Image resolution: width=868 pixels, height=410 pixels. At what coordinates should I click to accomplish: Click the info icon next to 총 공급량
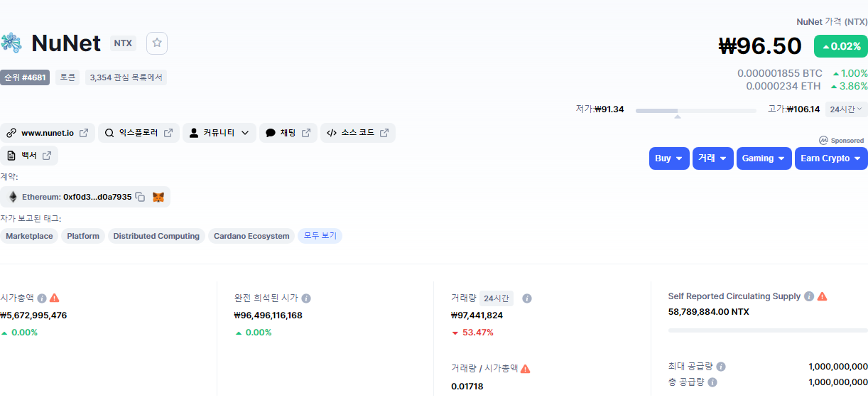click(712, 382)
